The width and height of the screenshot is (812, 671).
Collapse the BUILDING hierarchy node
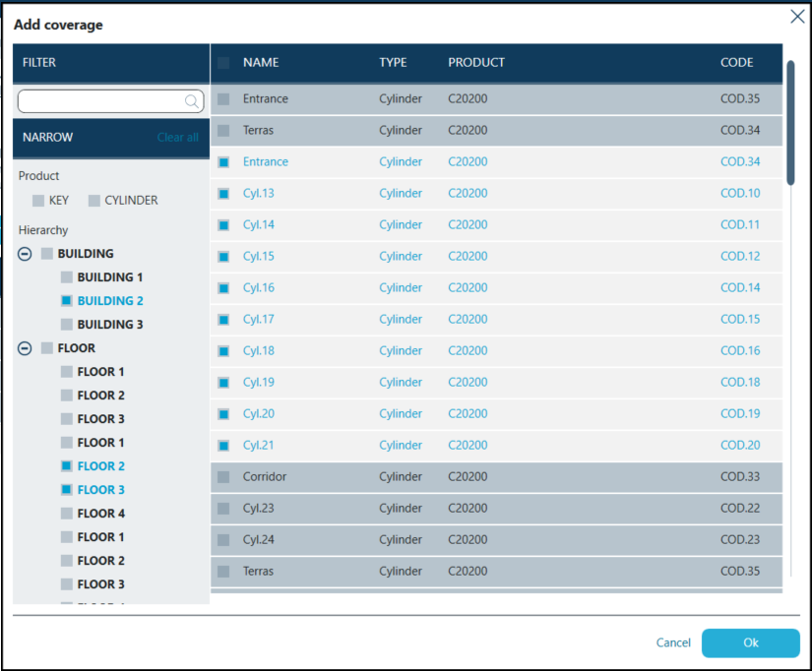pos(26,254)
